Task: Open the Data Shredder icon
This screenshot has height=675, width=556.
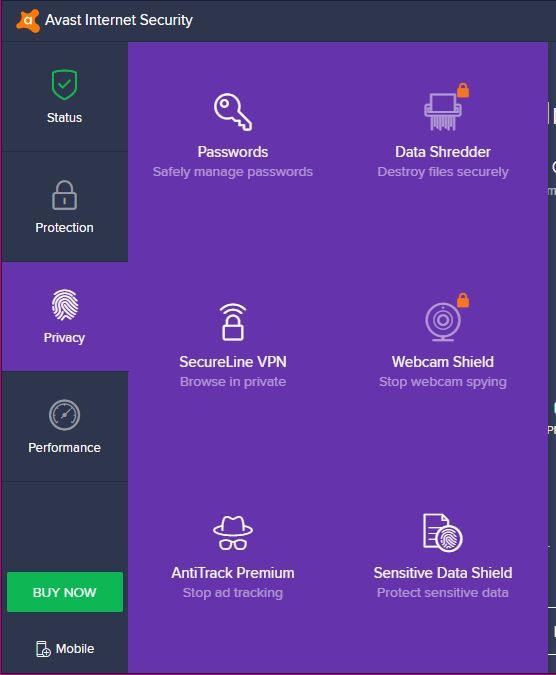Action: click(442, 112)
